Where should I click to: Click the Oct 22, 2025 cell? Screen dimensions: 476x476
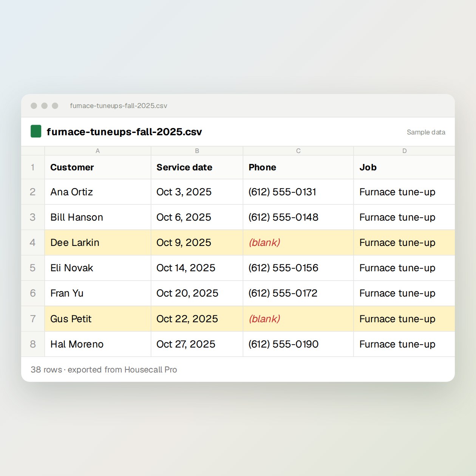tap(197, 319)
